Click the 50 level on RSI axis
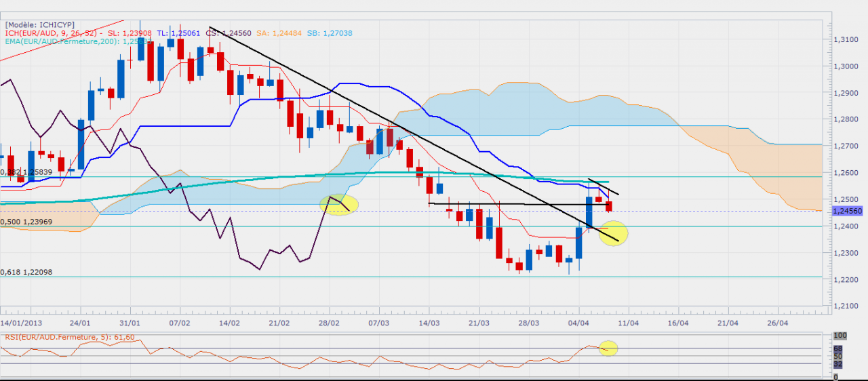Viewport: 868px width, 381px height. (x=837, y=355)
